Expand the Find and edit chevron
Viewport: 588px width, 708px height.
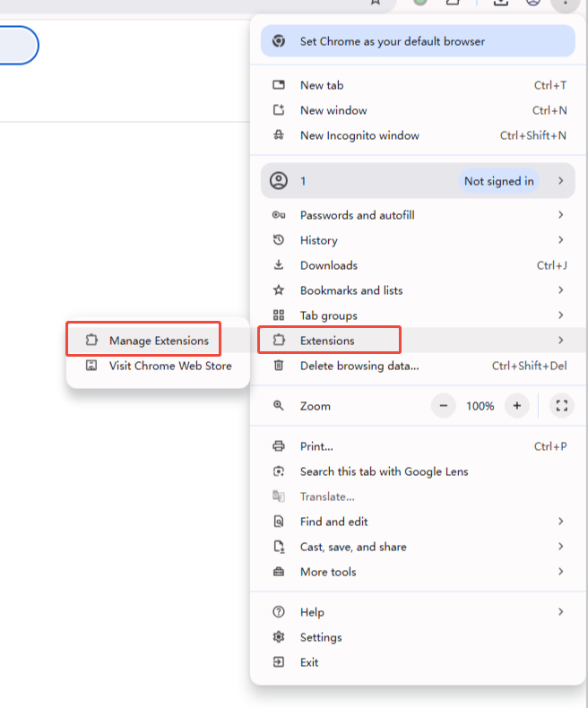(560, 521)
